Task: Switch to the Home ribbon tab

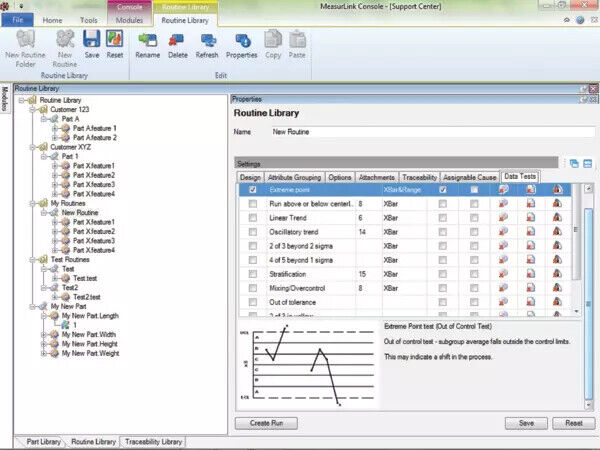Action: coord(52,20)
